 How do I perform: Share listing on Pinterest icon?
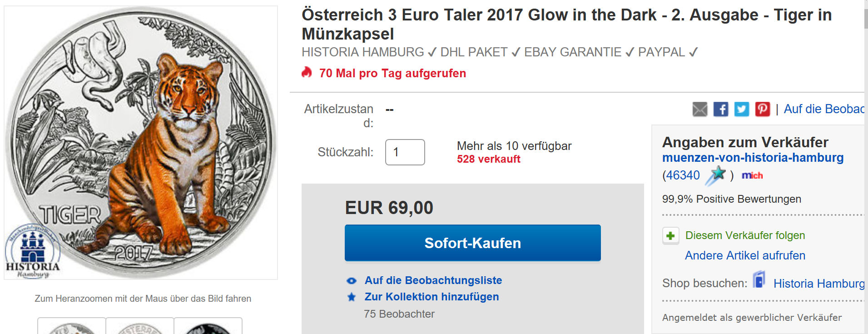click(x=762, y=109)
